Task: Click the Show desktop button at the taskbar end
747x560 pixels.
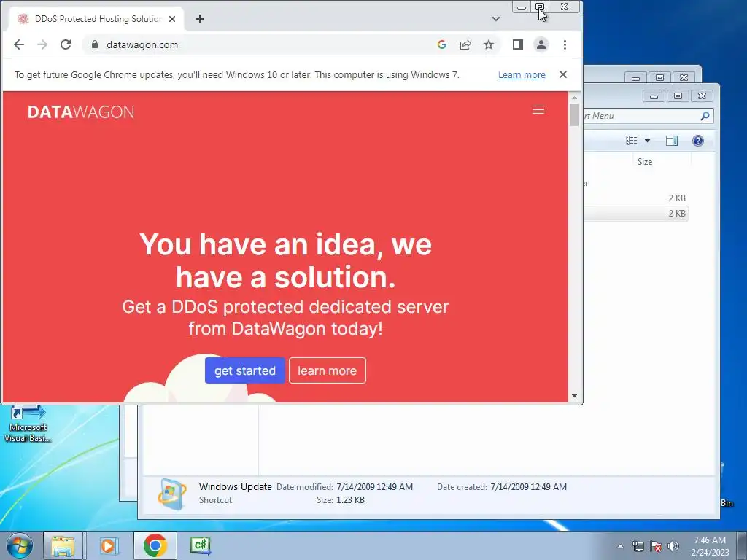Action: (x=742, y=546)
